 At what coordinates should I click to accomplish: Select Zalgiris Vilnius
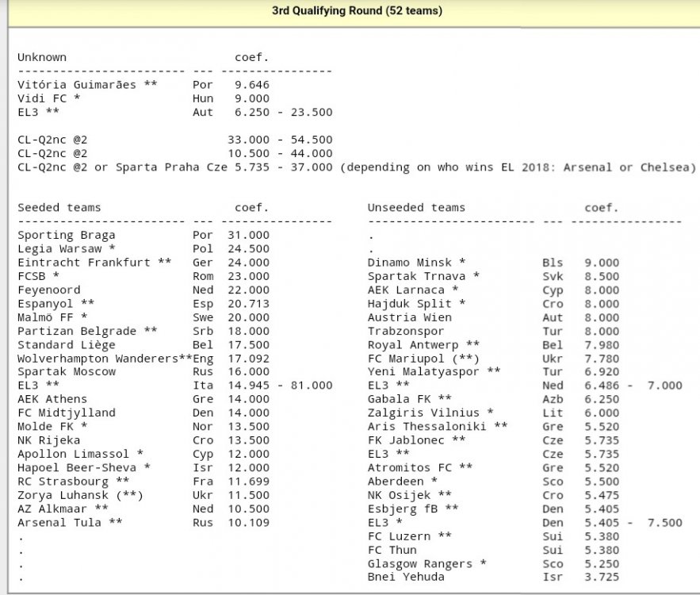(x=423, y=413)
